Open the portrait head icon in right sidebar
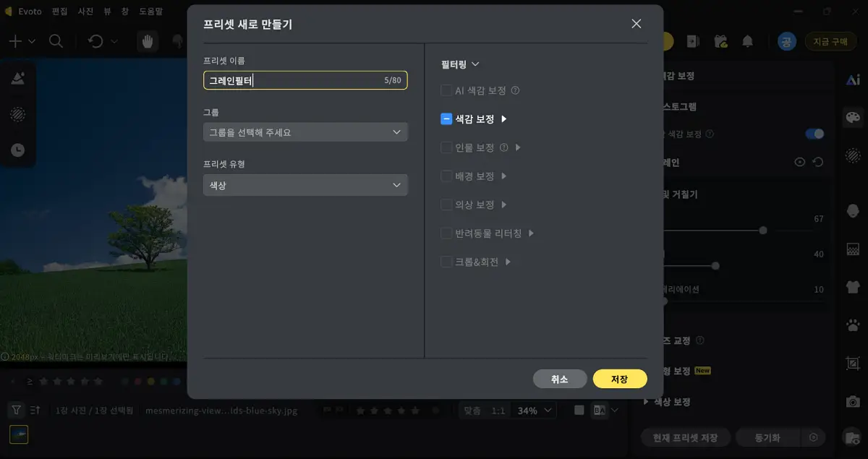Screen dimensions: 868x459 (853, 210)
